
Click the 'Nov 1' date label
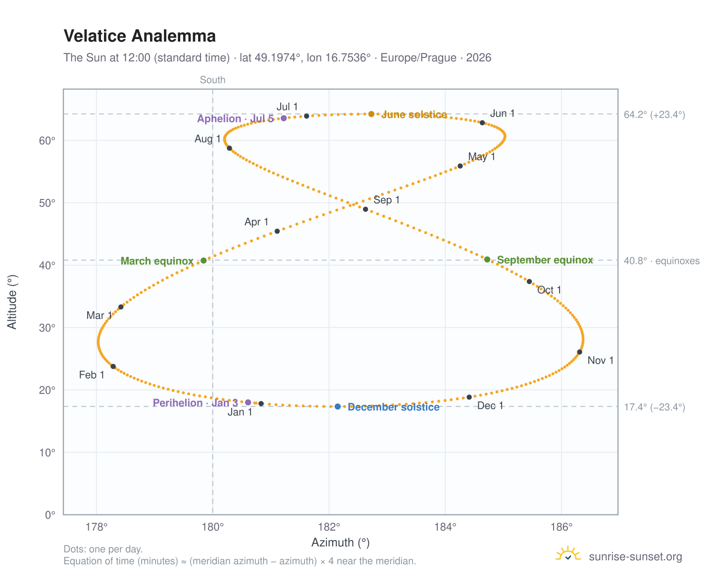click(601, 361)
